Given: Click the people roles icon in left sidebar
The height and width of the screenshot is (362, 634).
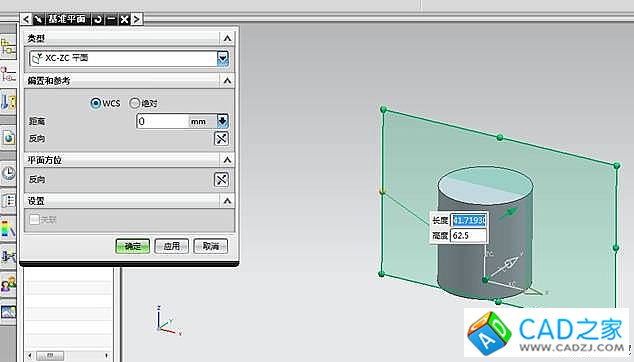Looking at the screenshot, I should (x=8, y=284).
